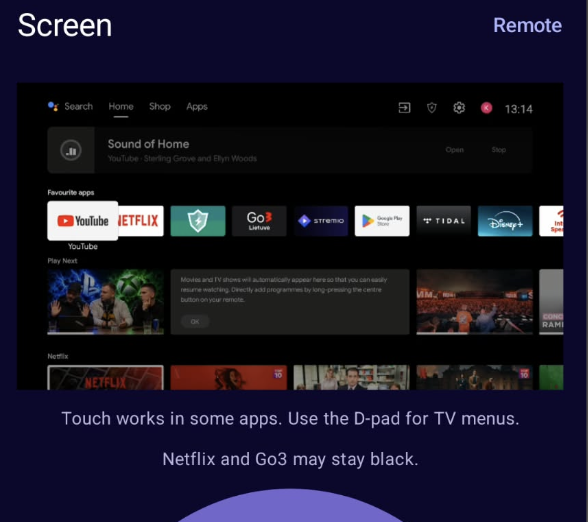Viewport: 588px width, 522px height.
Task: Launch the TIDAL app tile
Action: [444, 220]
